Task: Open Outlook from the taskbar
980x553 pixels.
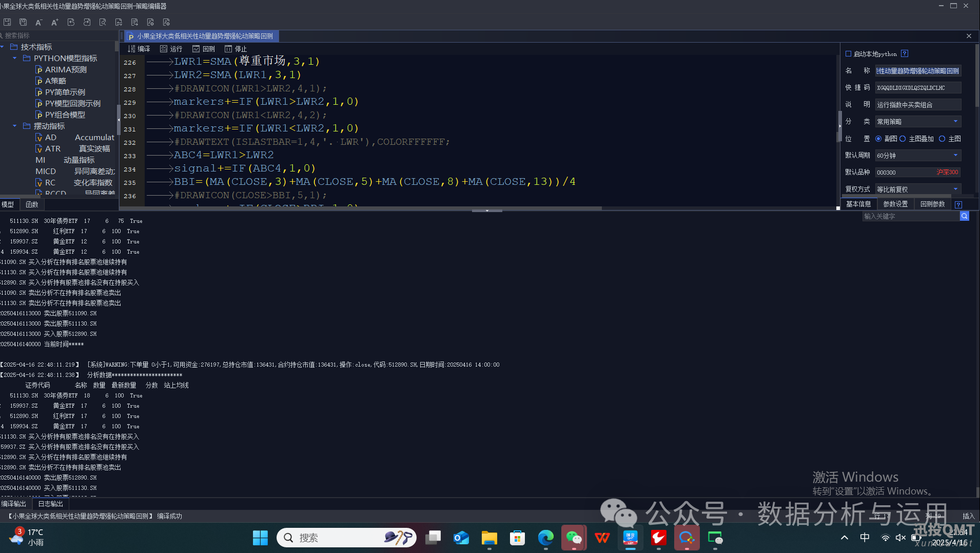Action: [x=461, y=538]
